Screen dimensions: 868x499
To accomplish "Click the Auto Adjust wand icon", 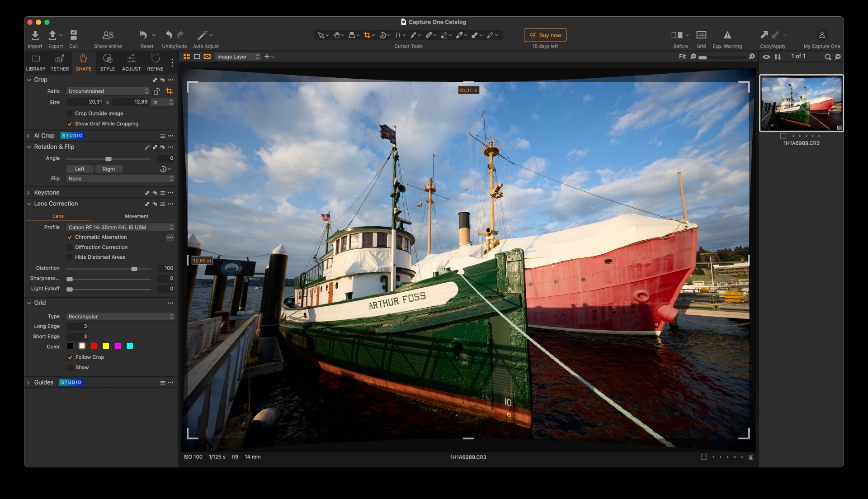I will (x=202, y=35).
